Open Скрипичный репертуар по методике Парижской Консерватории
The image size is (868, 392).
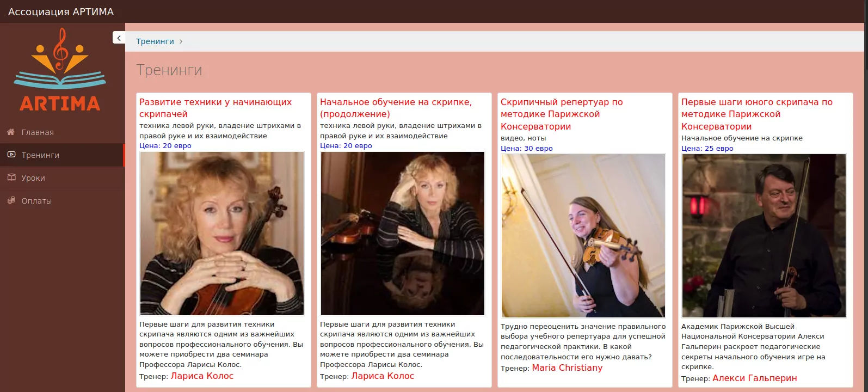[562, 114]
